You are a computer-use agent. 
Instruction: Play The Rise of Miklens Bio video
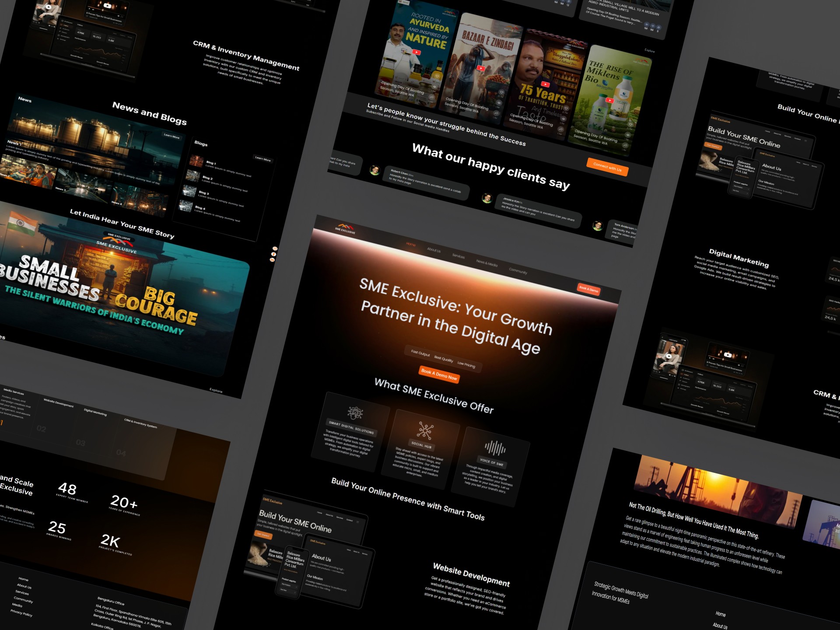[609, 100]
